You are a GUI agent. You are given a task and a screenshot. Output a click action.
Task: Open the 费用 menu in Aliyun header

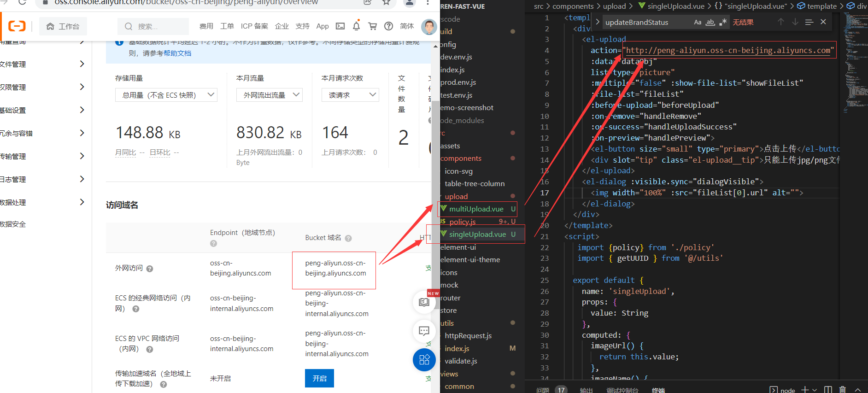point(206,26)
